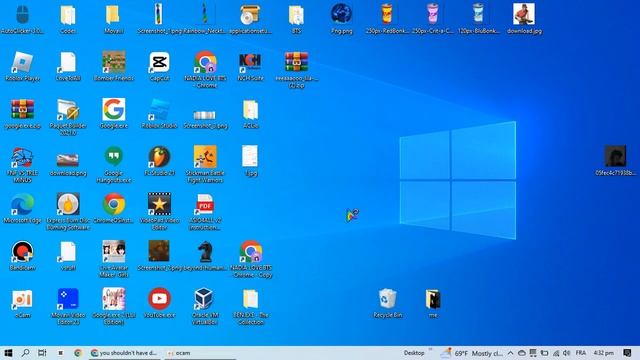
Task: Open the Beyond Human chess knight icon
Action: point(205,256)
